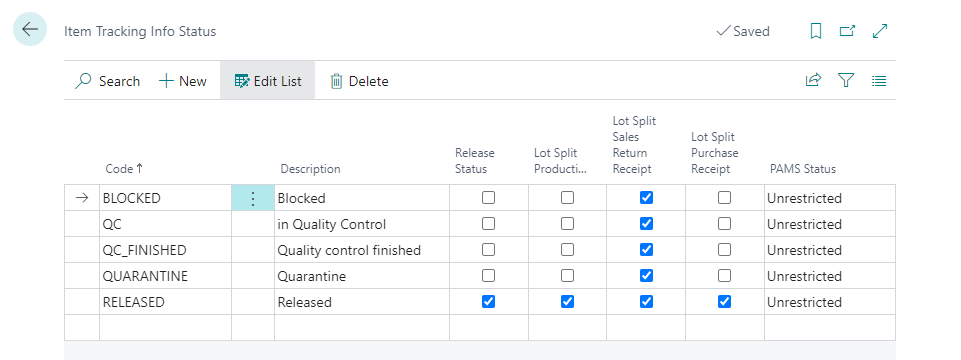The width and height of the screenshot is (961, 360).
Task: Uncheck Lot Split Production for RELEASED
Action: [x=568, y=302]
